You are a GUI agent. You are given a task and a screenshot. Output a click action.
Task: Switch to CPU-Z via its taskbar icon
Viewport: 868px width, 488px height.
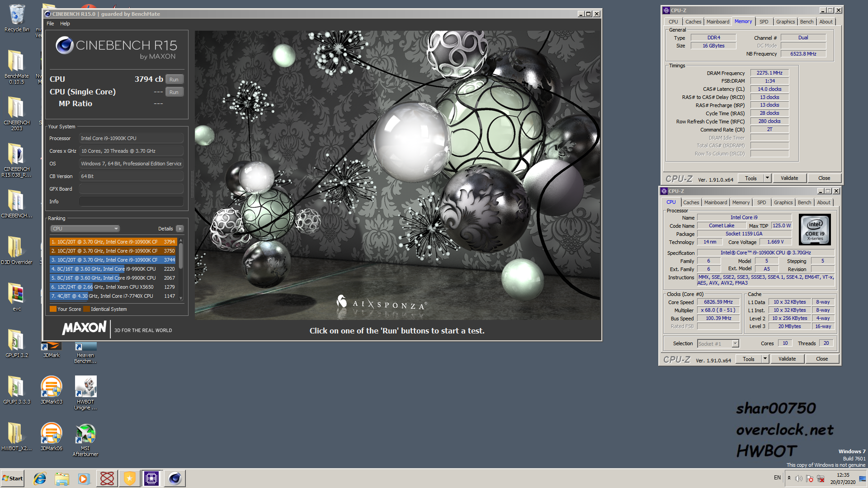click(x=151, y=479)
